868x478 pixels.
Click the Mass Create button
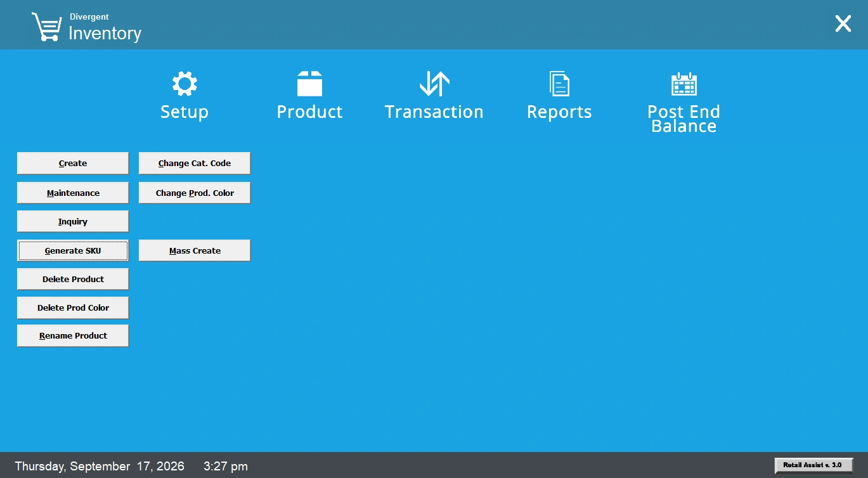[x=195, y=250]
